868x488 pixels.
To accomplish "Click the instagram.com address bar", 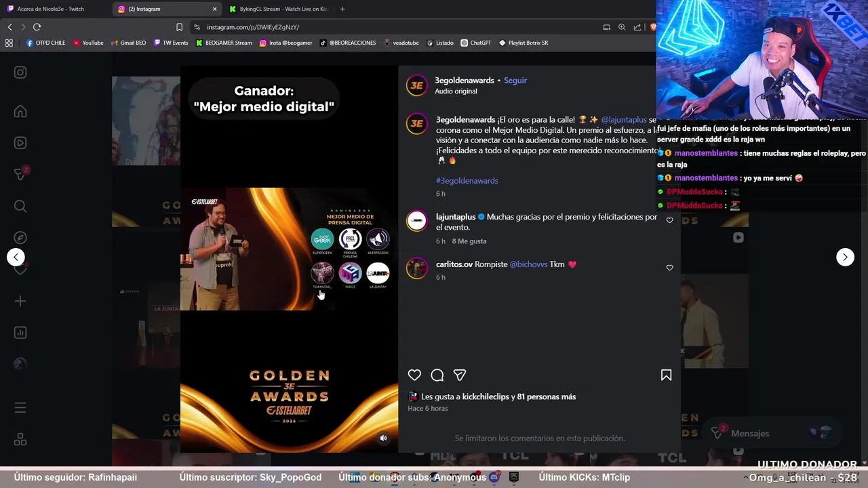I will click(x=393, y=27).
